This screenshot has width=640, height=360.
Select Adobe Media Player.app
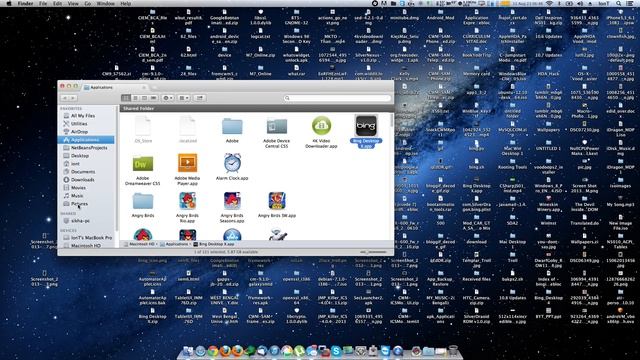pos(187,163)
